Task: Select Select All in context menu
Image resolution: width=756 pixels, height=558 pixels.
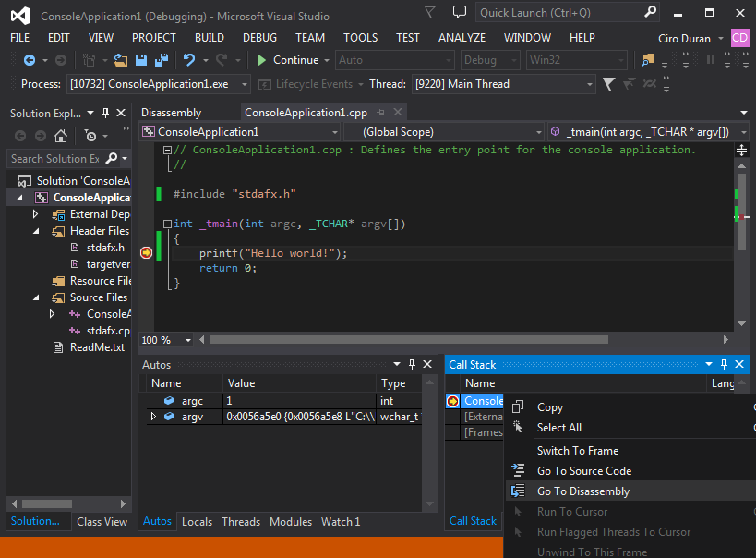Action: [559, 427]
